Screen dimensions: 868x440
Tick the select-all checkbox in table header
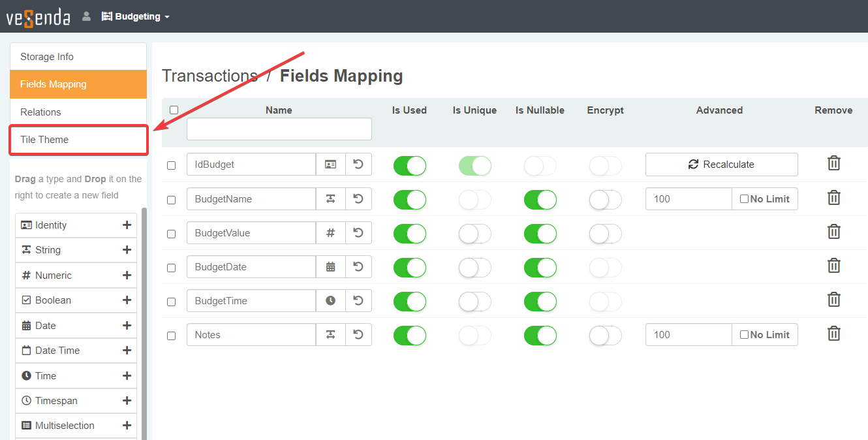[x=174, y=110]
